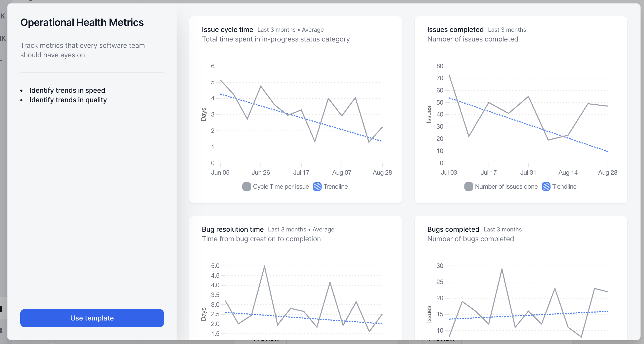The height and width of the screenshot is (344, 644).
Task: Click the 'Number of bugs completed' description text
Action: [x=470, y=239]
